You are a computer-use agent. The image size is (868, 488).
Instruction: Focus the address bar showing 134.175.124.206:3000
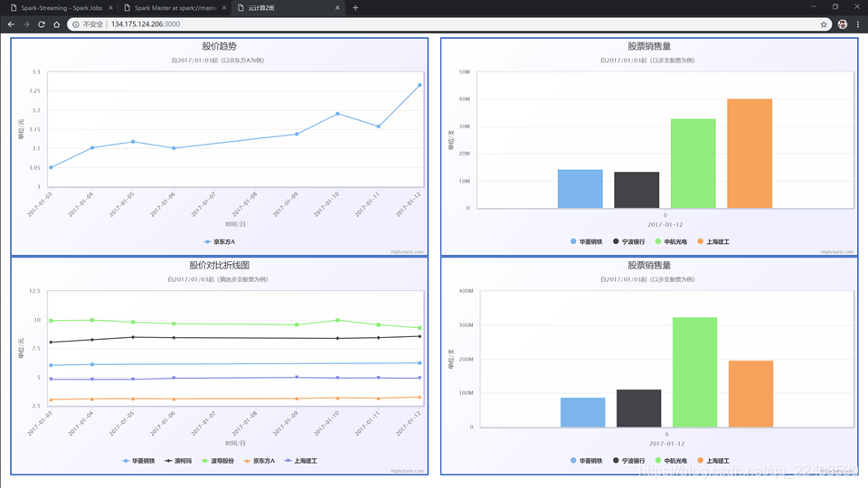(x=449, y=24)
